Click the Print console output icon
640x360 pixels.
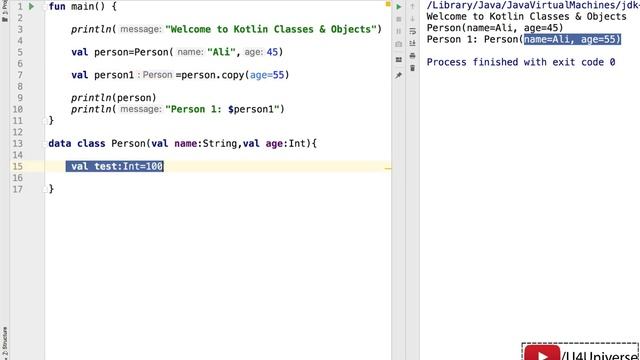(x=412, y=56)
